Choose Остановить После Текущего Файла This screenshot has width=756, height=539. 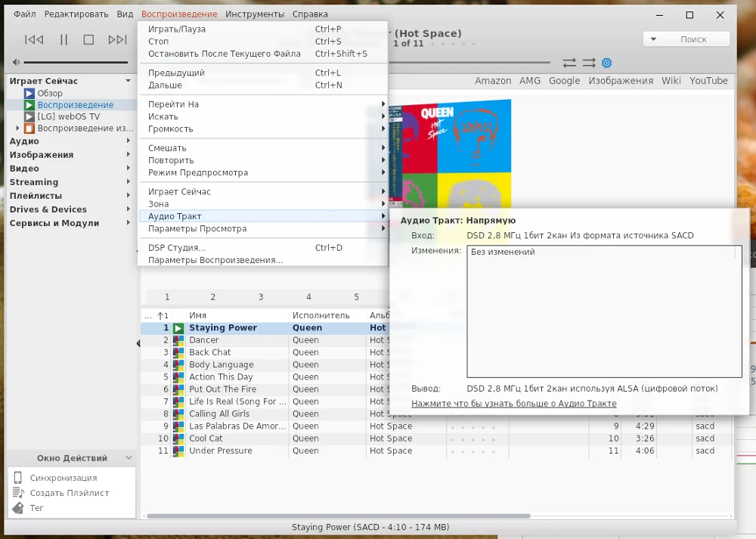(x=263, y=54)
